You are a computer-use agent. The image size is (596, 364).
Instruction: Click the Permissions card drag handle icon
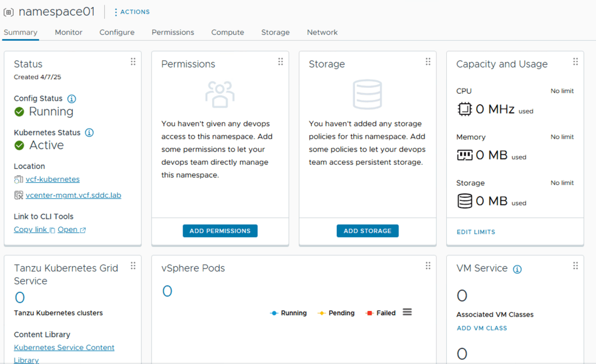click(x=280, y=62)
